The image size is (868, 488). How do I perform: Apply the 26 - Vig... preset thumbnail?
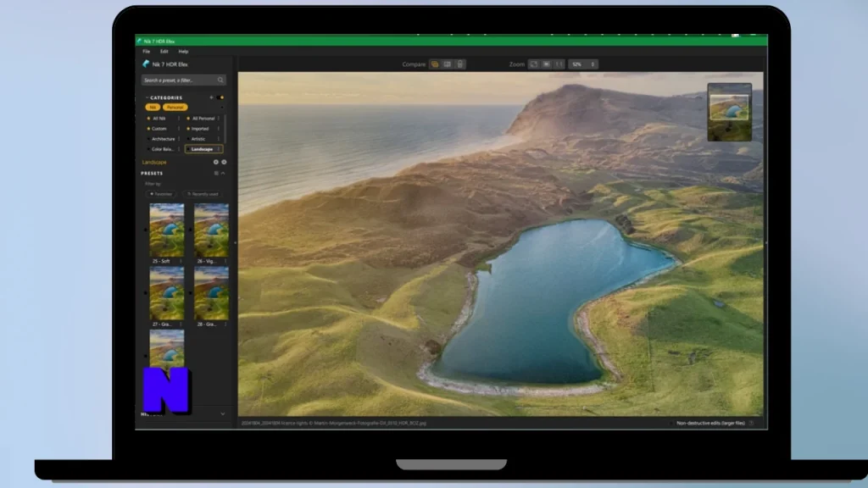click(x=211, y=230)
